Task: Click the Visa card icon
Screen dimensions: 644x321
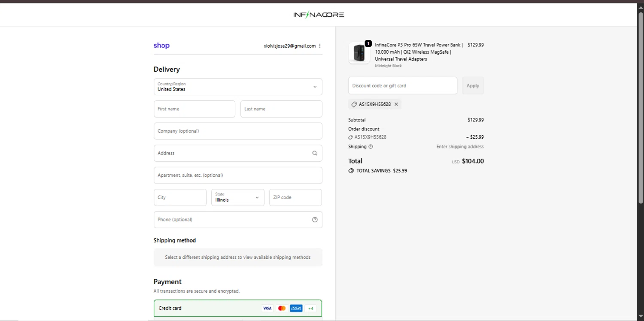Action: 267,308
